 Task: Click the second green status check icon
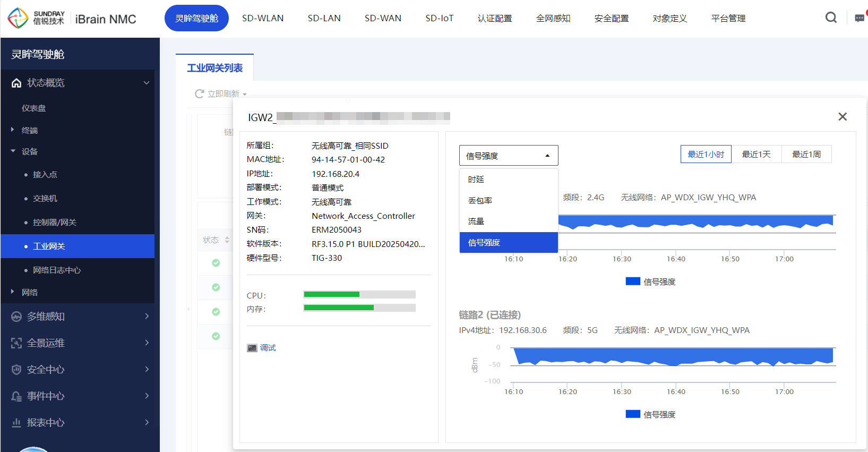pyautogui.click(x=216, y=287)
